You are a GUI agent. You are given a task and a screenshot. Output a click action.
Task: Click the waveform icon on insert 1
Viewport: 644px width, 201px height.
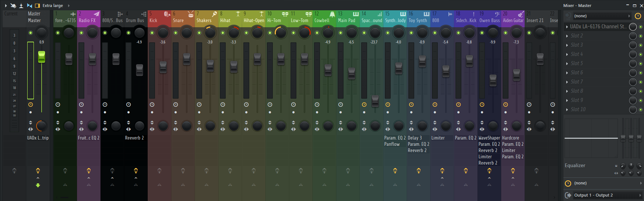[x=73, y=14]
